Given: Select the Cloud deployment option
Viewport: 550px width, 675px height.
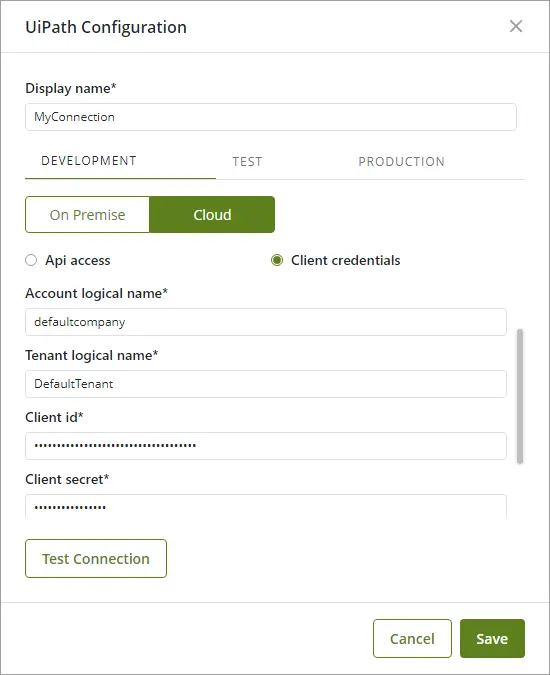Looking at the screenshot, I should click(x=212, y=214).
